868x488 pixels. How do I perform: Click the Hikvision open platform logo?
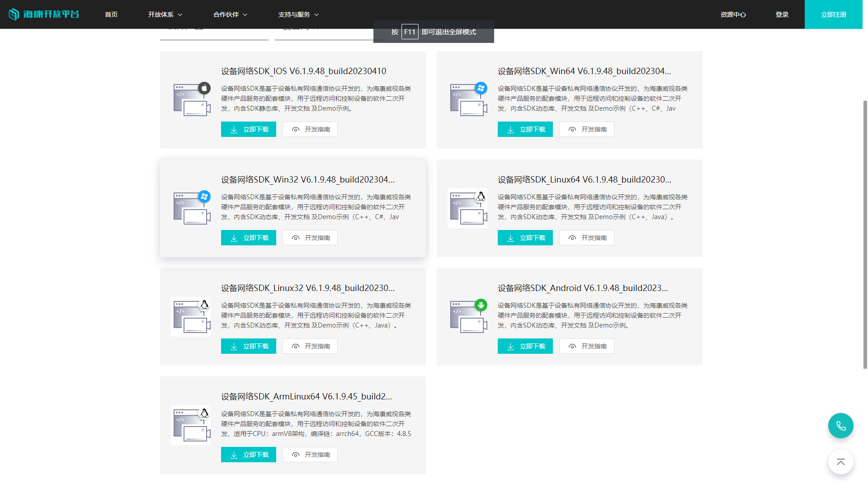click(44, 14)
